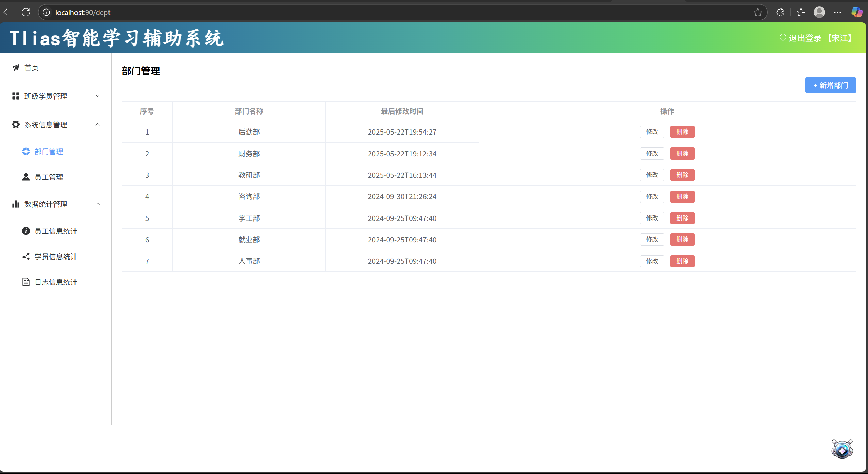Image resolution: width=868 pixels, height=474 pixels.
Task: Bookmark the page with the star icon
Action: click(x=758, y=13)
